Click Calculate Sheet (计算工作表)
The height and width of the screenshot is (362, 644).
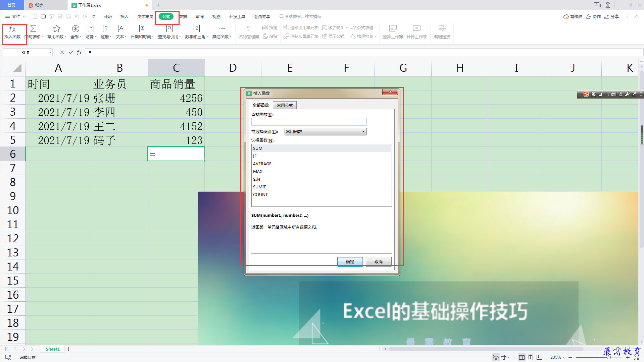[417, 32]
